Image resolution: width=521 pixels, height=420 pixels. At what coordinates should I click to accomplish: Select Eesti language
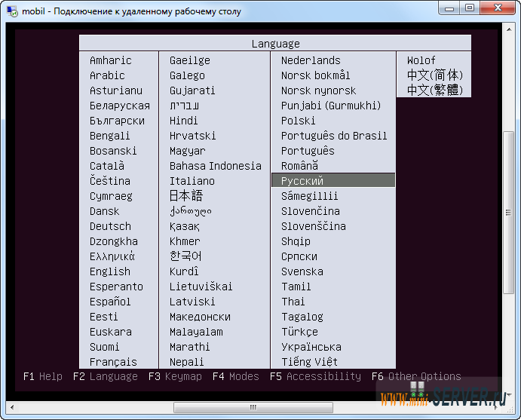[x=103, y=317]
